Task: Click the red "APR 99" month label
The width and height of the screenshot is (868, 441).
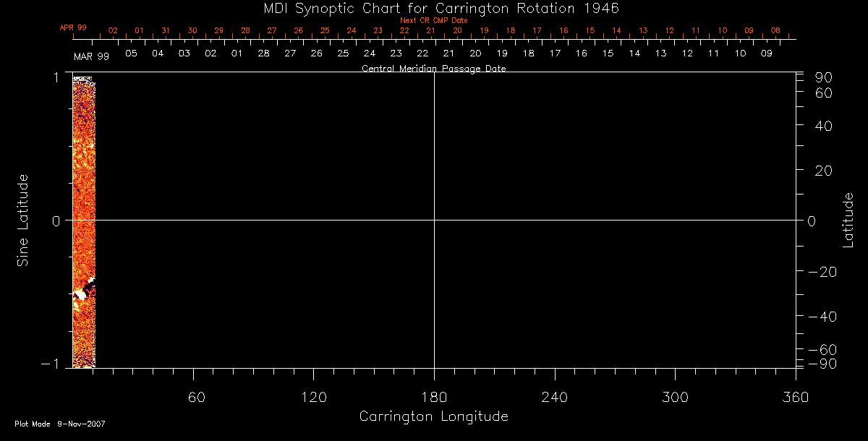Action: point(73,27)
